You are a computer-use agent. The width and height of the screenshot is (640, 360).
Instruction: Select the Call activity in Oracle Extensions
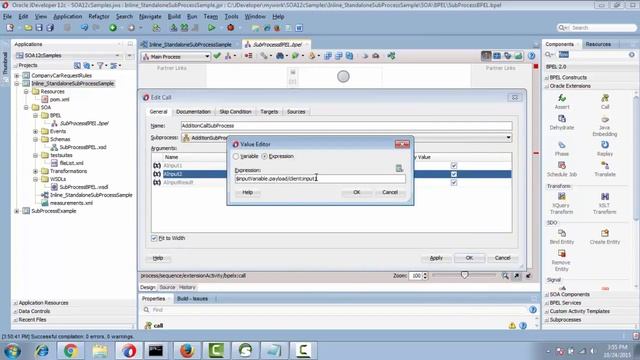605,98
